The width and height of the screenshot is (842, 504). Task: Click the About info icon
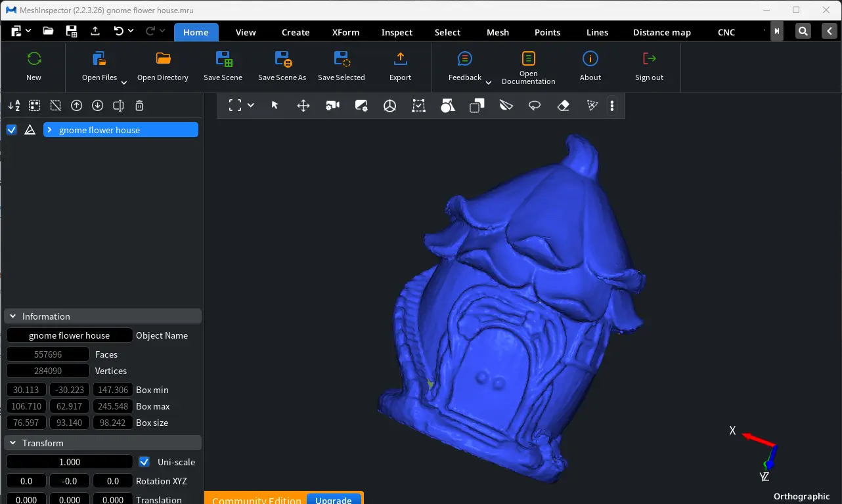pos(590,59)
